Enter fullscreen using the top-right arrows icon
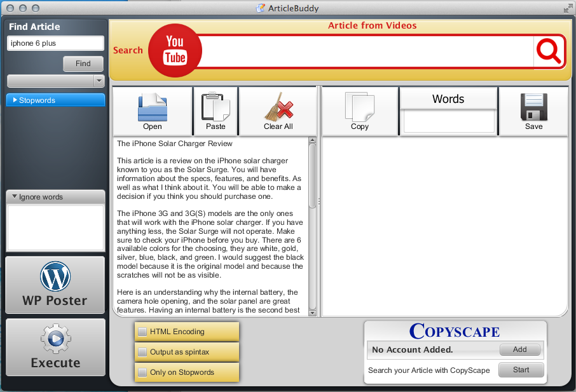This screenshot has width=576, height=392. point(568,8)
